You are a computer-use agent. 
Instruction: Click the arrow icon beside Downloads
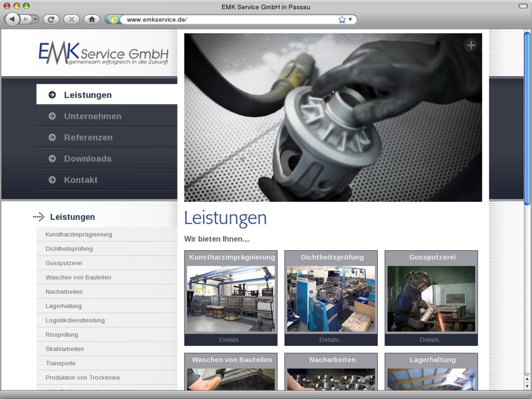(52, 159)
